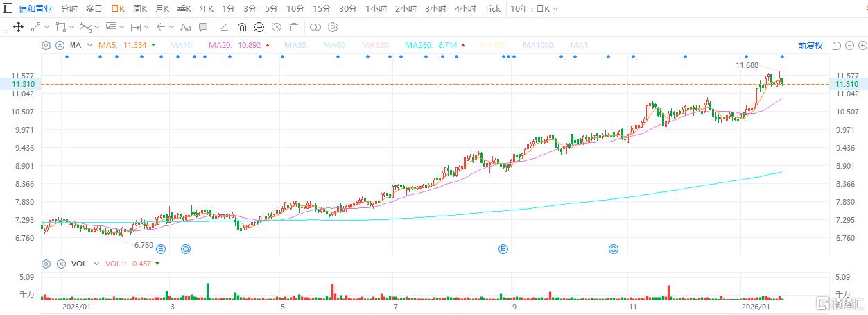
Task: Click the 信和置业 stock name
Action: (35, 9)
